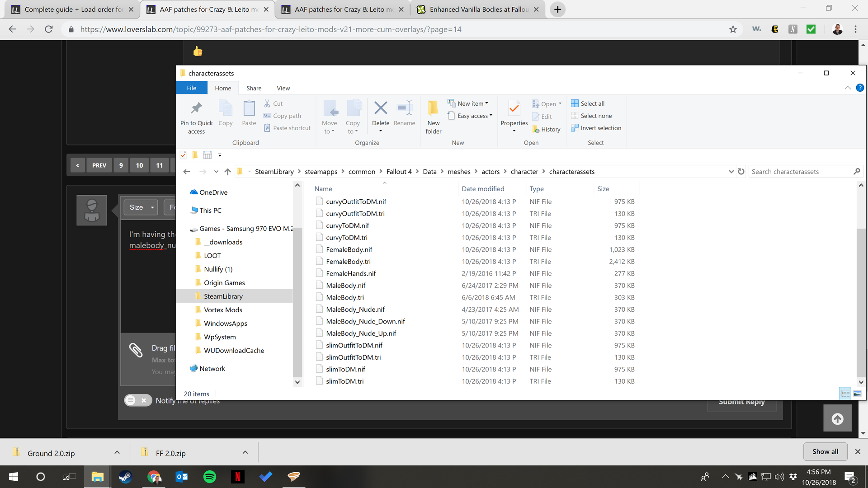The height and width of the screenshot is (488, 868).
Task: Expand Ground 2.0.zip download options
Action: click(117, 452)
